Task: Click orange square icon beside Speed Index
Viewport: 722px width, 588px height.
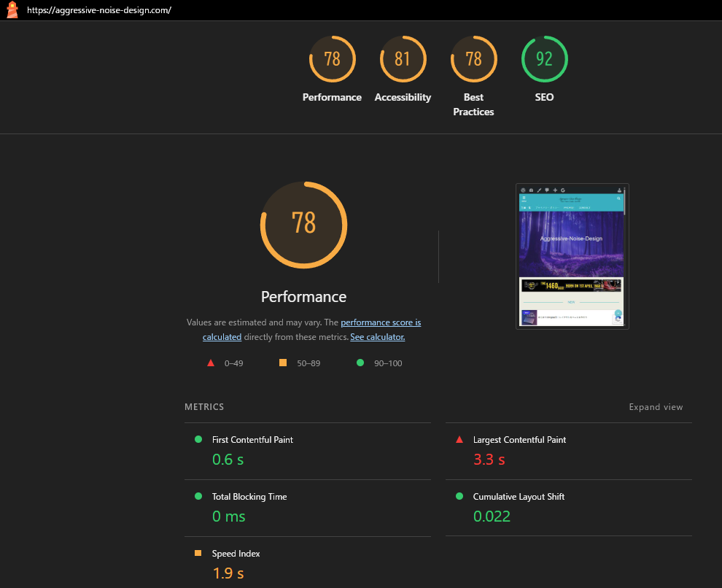Action: pyautogui.click(x=198, y=553)
